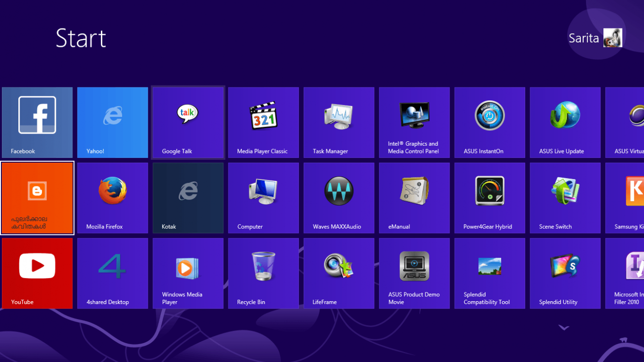Image resolution: width=644 pixels, height=362 pixels.
Task: Open Splendid Compatibility Tool
Action: point(490,273)
